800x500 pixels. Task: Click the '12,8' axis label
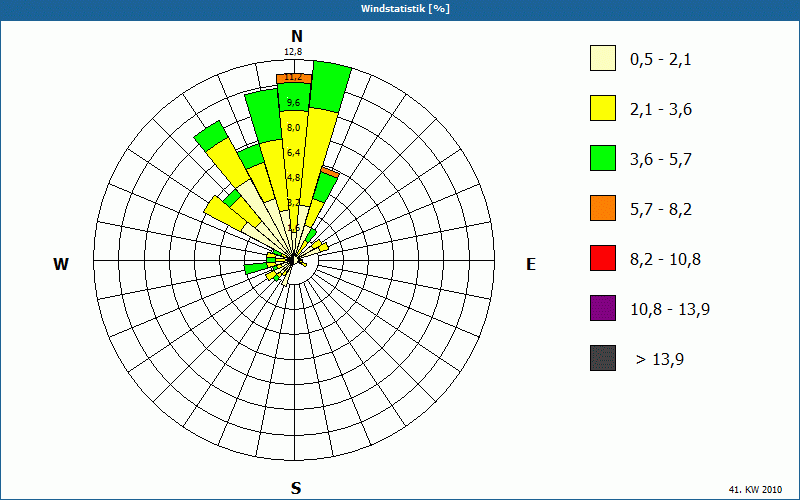(293, 52)
